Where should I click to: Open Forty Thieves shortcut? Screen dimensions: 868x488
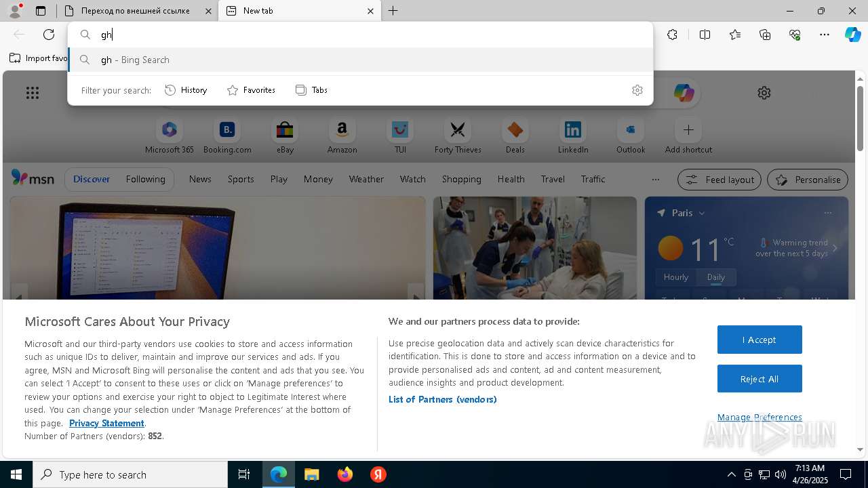[x=458, y=136]
